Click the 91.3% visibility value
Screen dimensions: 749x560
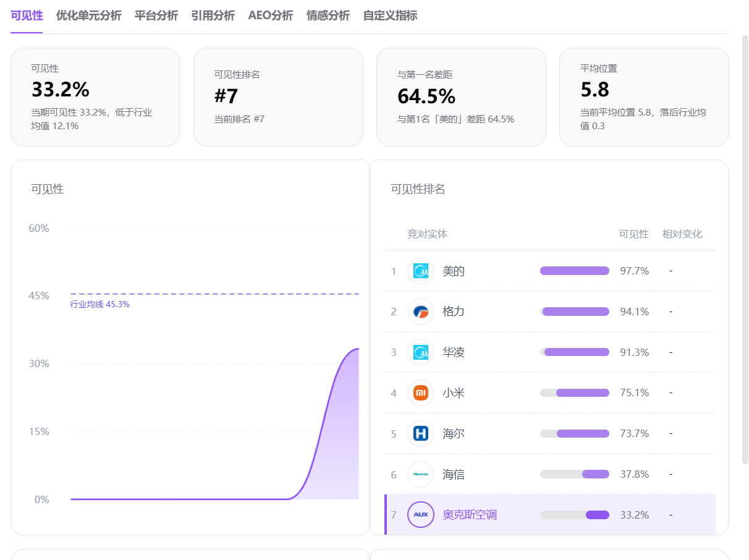(x=635, y=352)
